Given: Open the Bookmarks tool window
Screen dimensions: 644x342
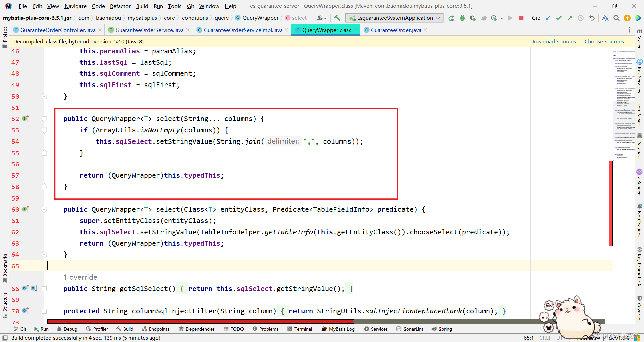Looking at the screenshot, I should pos(5,268).
